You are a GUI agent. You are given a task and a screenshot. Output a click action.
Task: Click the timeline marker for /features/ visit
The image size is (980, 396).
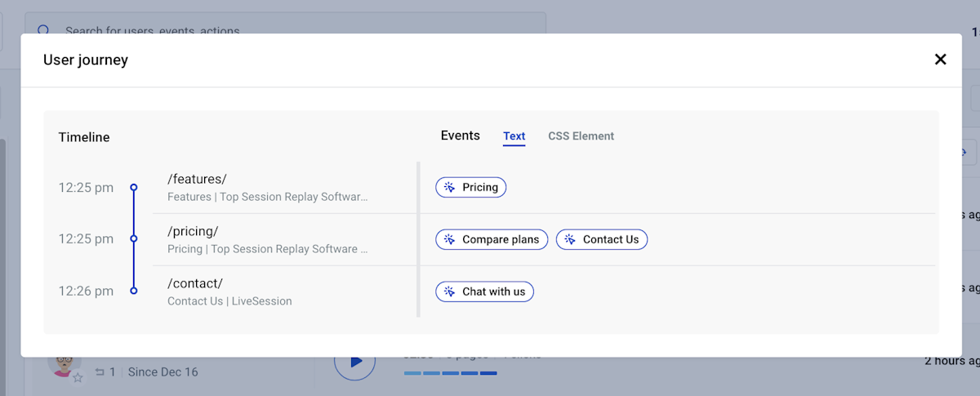point(134,187)
